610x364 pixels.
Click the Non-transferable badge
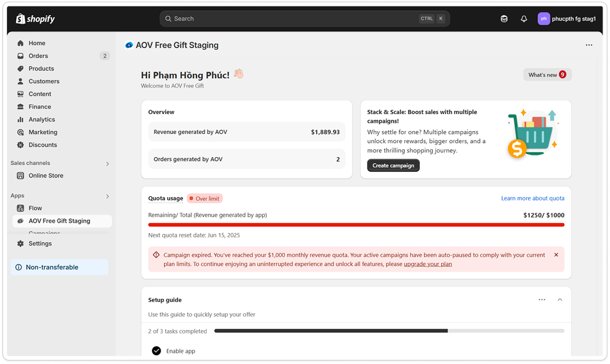pos(59,267)
